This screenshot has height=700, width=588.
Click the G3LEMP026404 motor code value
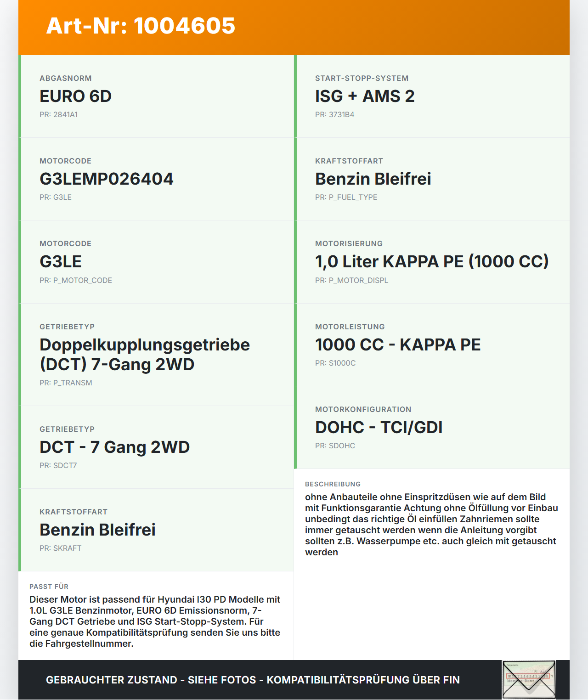[x=107, y=179]
